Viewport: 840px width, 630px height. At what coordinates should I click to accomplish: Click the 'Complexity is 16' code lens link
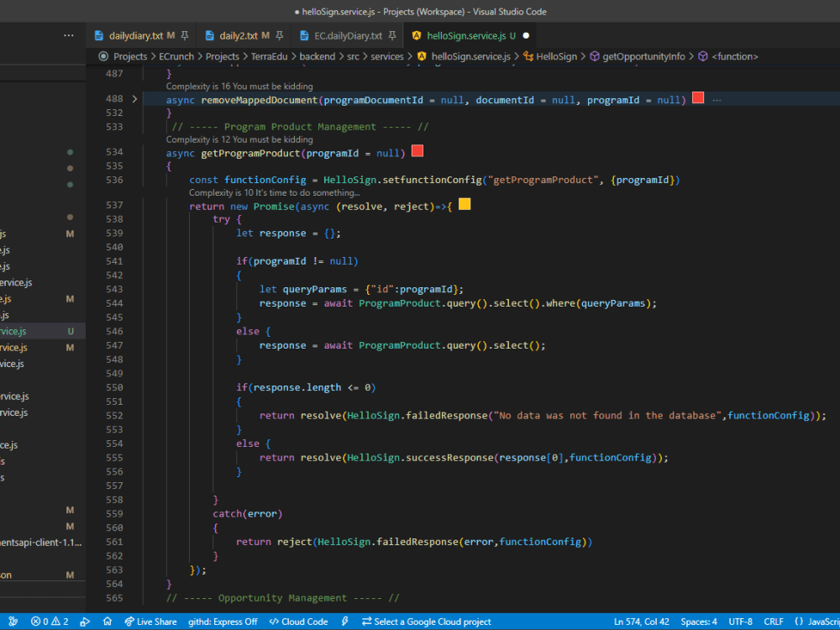pyautogui.click(x=239, y=87)
